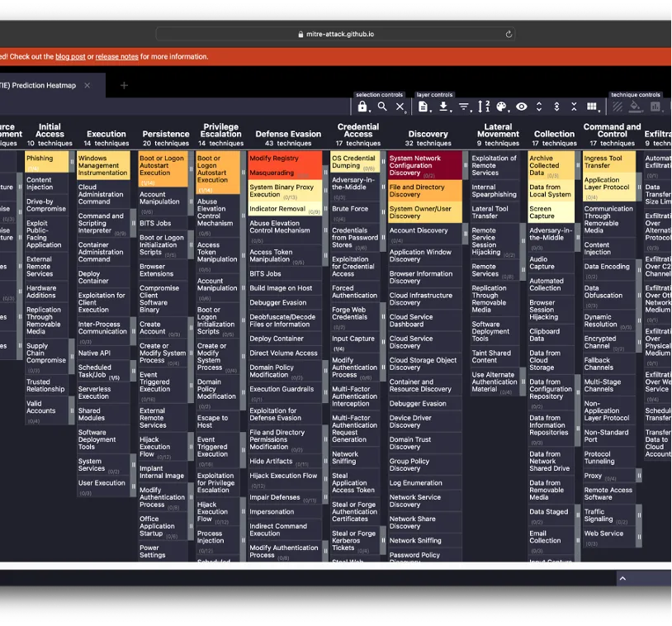
Task: Open the blog post link in banner
Action: [70, 57]
